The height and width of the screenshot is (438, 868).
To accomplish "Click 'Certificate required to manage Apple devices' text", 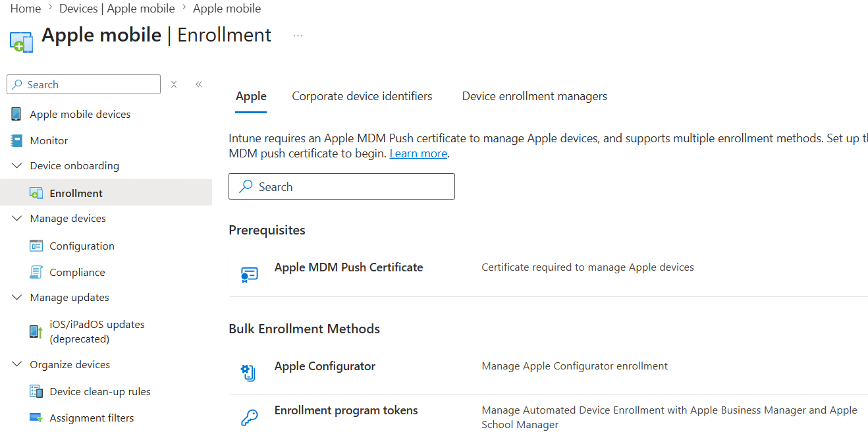I will pyautogui.click(x=587, y=267).
